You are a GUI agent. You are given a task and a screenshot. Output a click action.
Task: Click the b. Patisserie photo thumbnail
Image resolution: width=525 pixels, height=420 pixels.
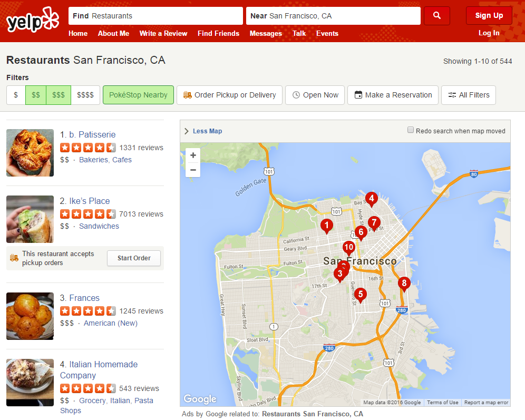tap(30, 153)
